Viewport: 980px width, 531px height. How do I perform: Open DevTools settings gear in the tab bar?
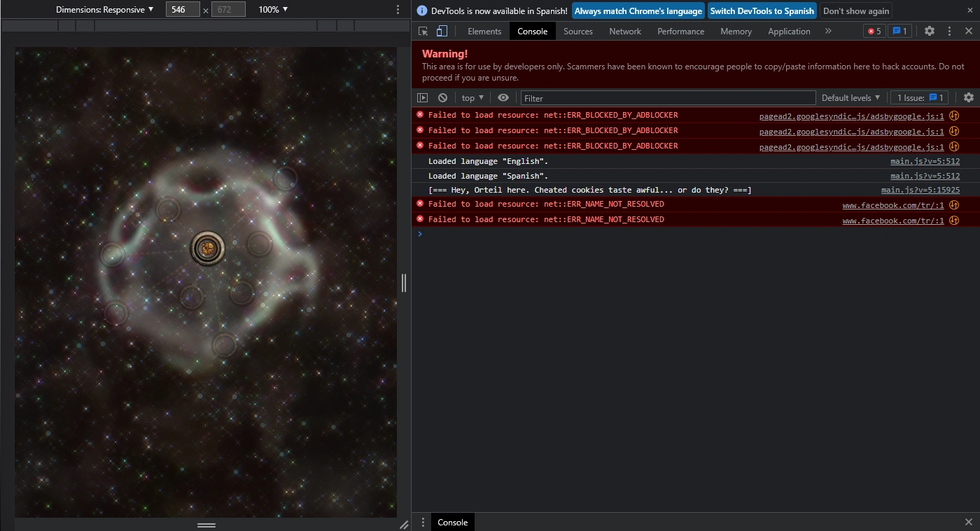point(930,31)
